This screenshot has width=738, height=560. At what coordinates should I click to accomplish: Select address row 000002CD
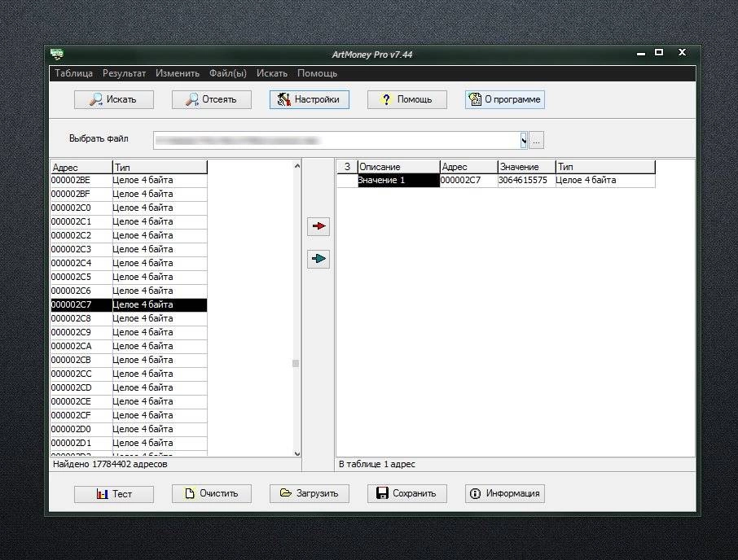coord(129,388)
